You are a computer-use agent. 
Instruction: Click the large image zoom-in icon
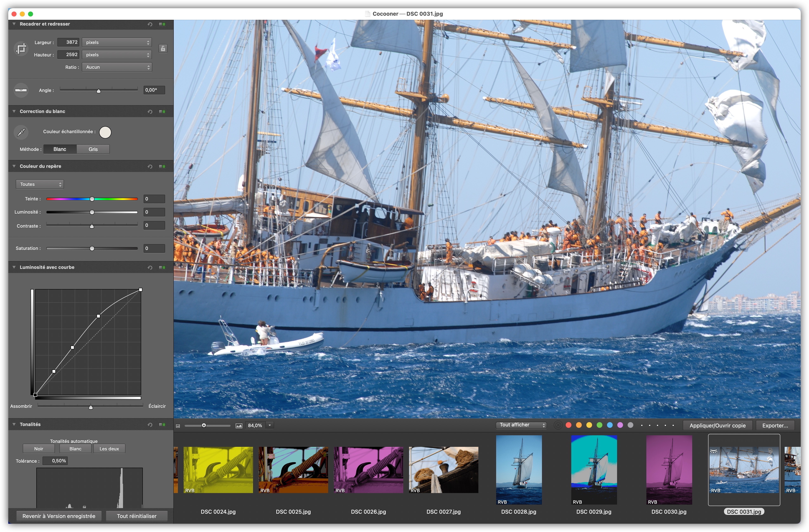[x=239, y=426]
